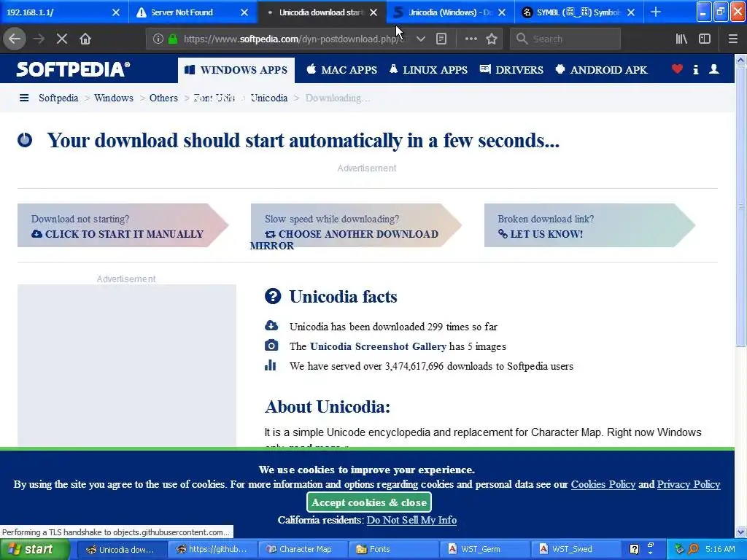747x560 pixels.
Task: Open the Drivers section
Action: pos(511,69)
